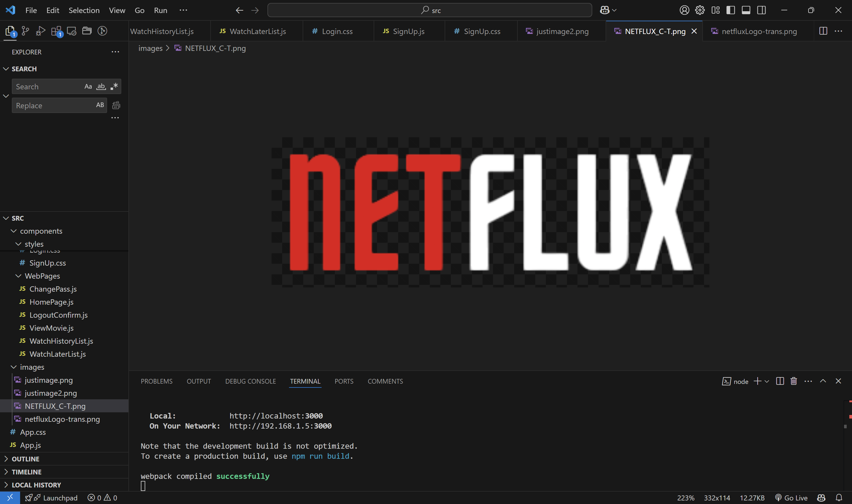Screen dimensions: 852x504
Task: Click the Replace All icon
Action: pos(116,105)
